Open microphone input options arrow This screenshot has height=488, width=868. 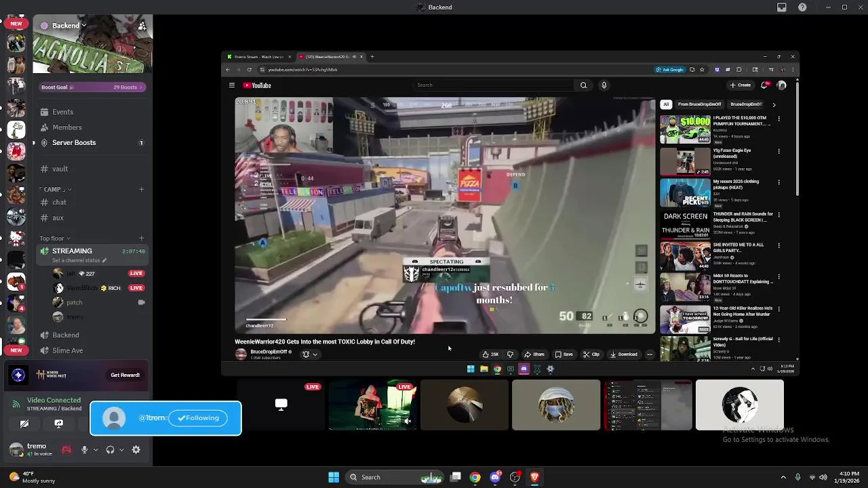pos(96,449)
